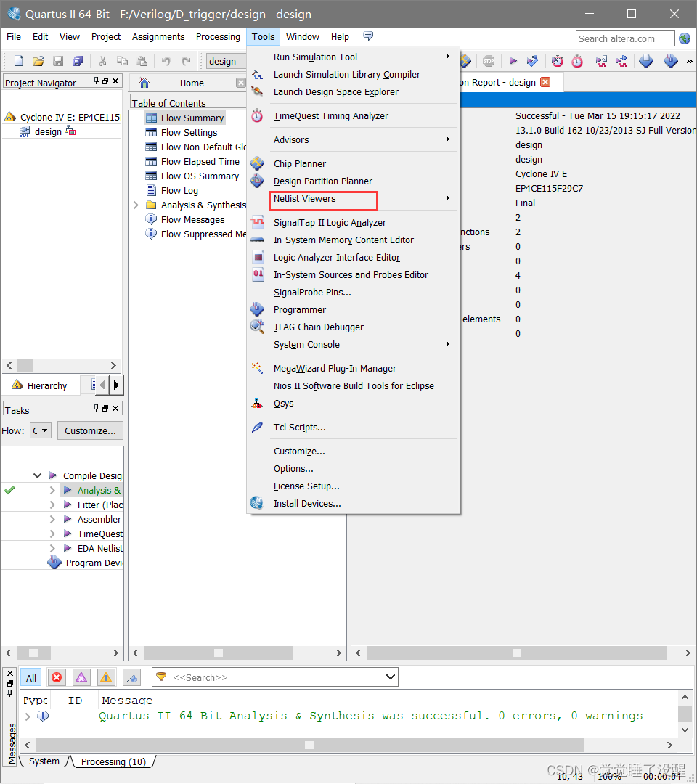697x784 pixels.
Task: Open the Flow dropdown in Tasks
Action: pos(41,430)
